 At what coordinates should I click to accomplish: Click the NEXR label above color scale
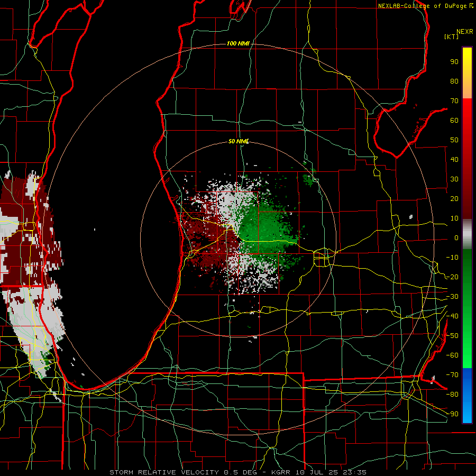click(464, 32)
